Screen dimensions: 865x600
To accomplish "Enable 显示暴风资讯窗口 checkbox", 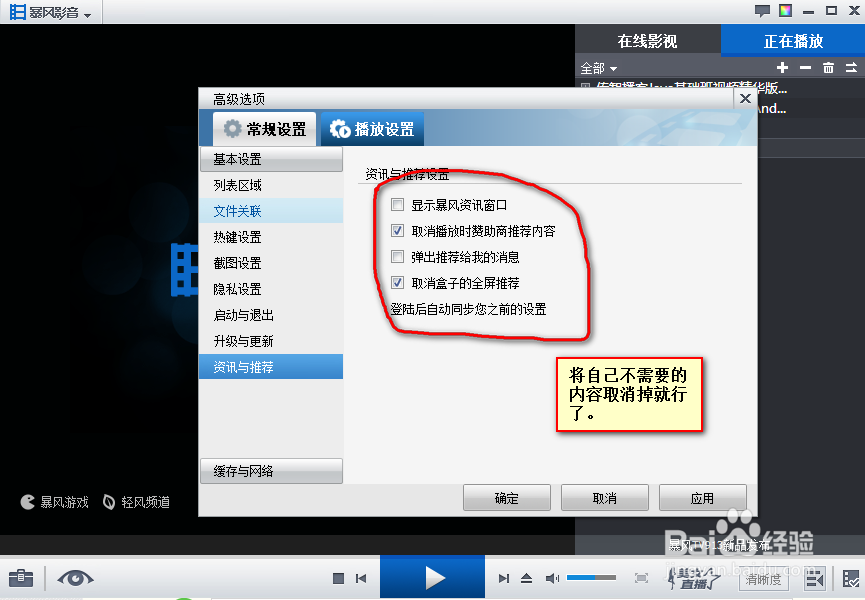I will point(397,205).
